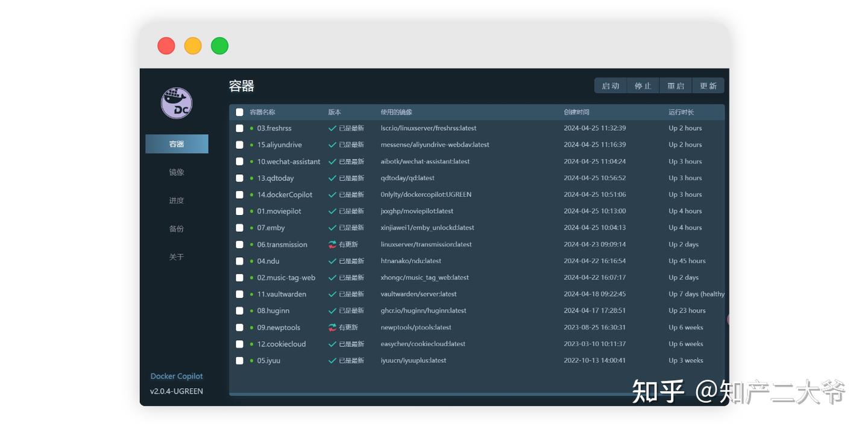Click the Docker Copilot whale logo
This screenshot has width=868, height=429.
coord(177,103)
